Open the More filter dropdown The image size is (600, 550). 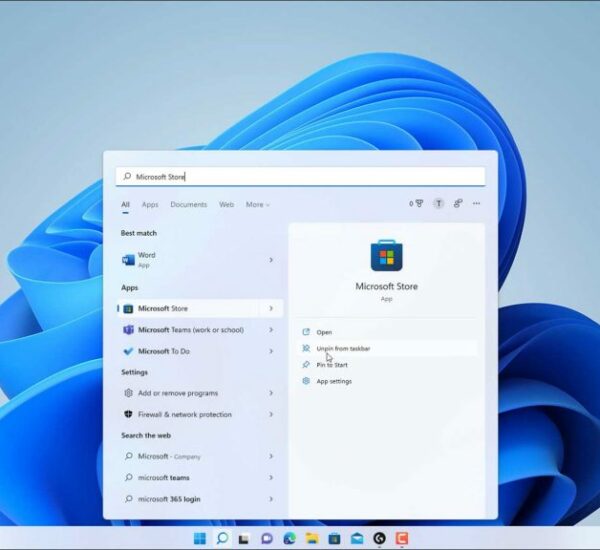(x=258, y=204)
